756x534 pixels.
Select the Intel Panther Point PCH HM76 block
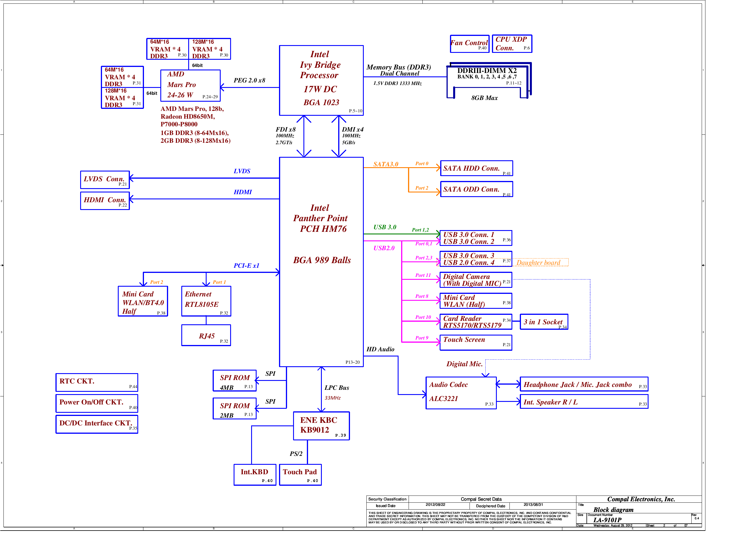coord(321,262)
